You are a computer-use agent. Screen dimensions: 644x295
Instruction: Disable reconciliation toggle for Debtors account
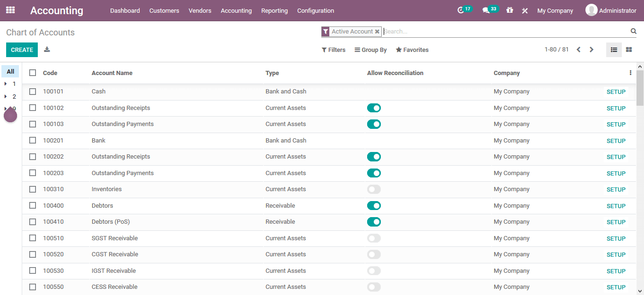point(374,205)
